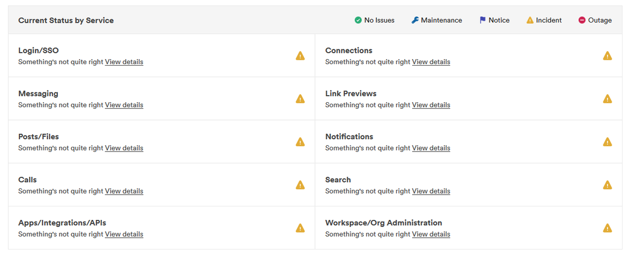Open View details under Apps/Integrations/APIs

[x=124, y=234]
